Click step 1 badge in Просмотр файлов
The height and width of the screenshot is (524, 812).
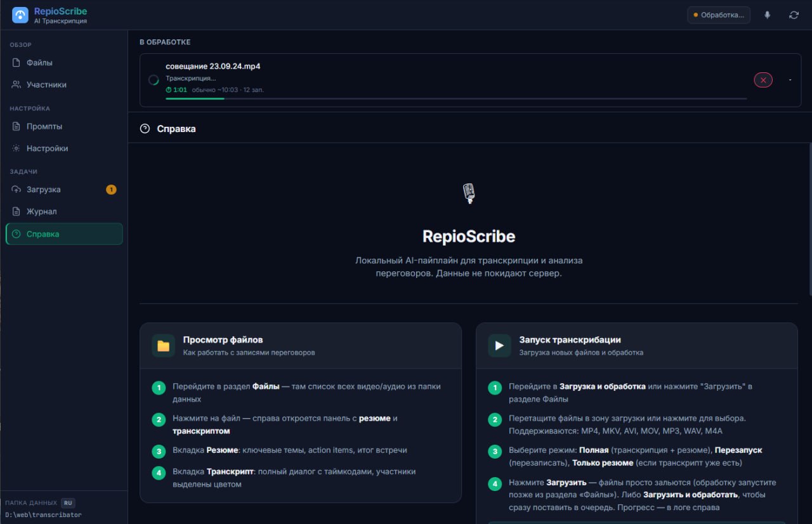[x=159, y=388]
